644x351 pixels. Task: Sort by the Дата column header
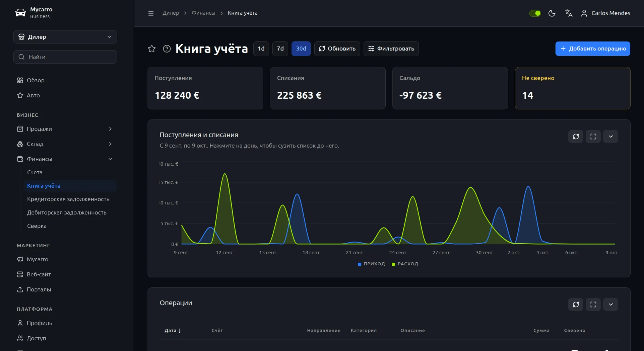[x=173, y=330]
